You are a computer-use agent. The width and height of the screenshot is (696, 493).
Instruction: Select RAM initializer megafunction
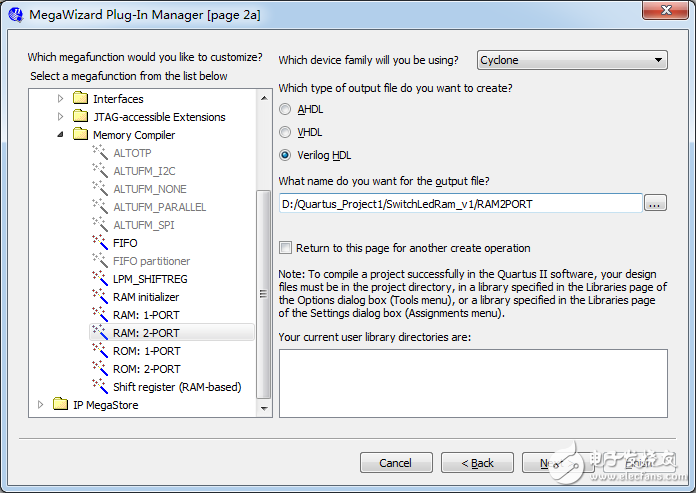pyautogui.click(x=146, y=297)
